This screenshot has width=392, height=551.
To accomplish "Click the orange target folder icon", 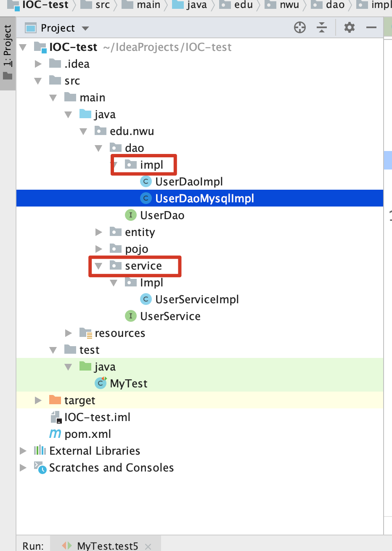I will coord(55,400).
